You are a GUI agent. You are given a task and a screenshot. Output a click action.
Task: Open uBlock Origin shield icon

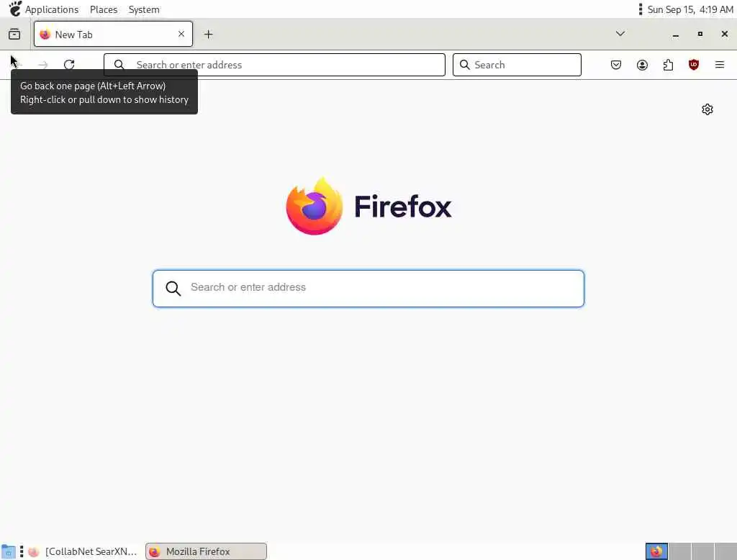coord(694,65)
